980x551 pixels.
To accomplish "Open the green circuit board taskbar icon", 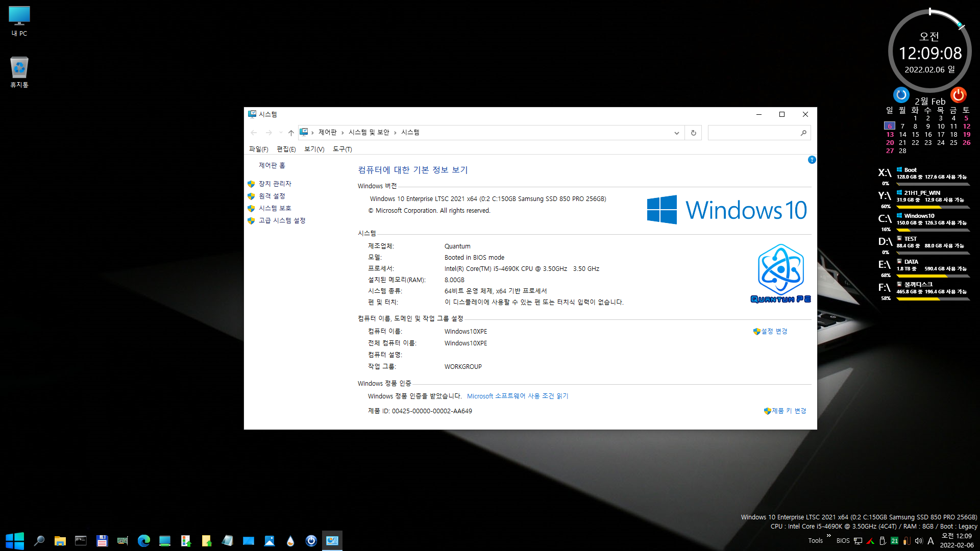I will coord(122,541).
